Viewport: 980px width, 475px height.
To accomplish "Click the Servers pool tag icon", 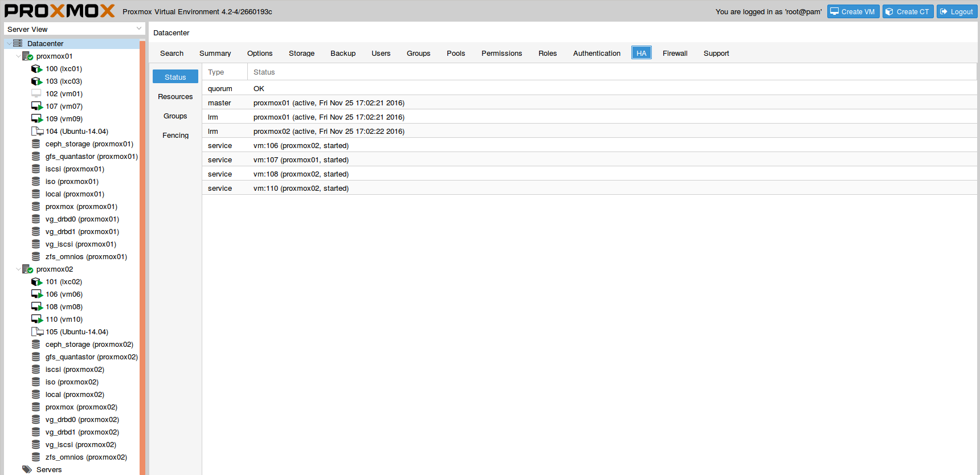I will point(27,470).
